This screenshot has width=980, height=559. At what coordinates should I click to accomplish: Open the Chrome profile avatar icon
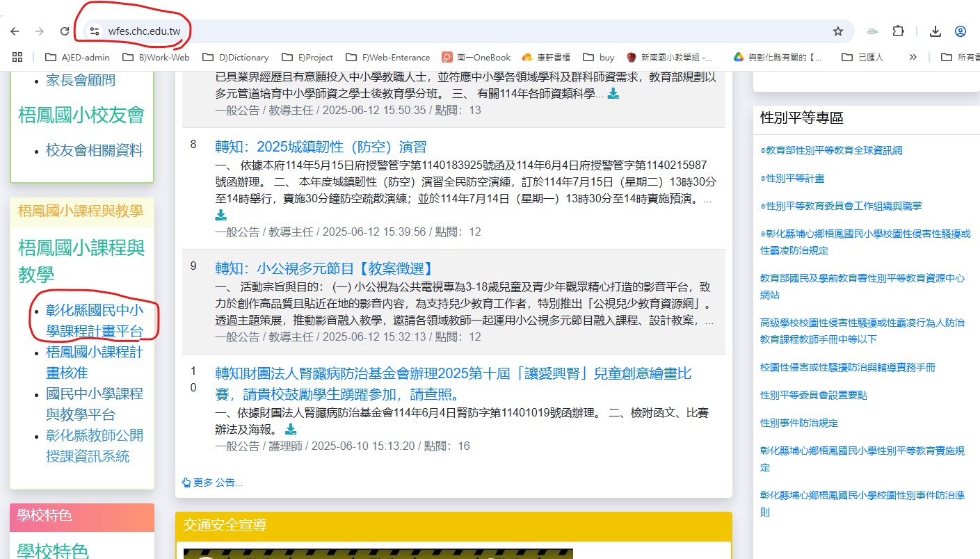pos(961,31)
